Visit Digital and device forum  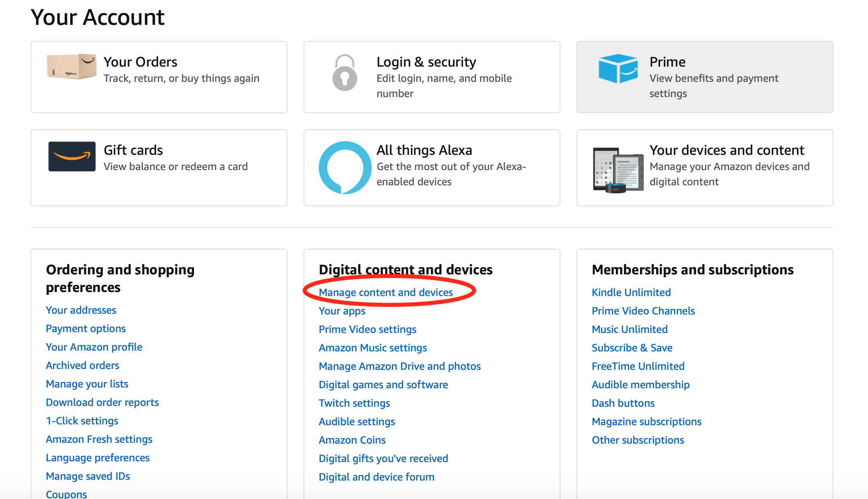click(376, 477)
